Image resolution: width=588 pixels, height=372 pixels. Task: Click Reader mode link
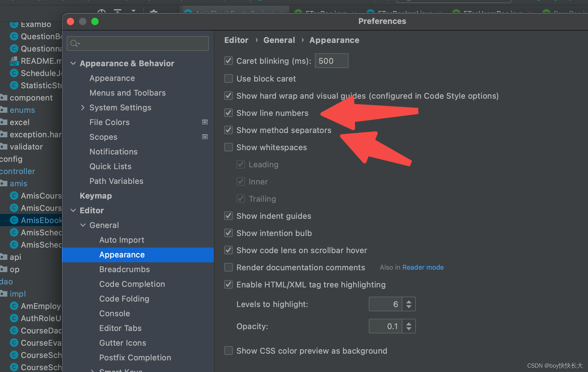[x=423, y=268]
